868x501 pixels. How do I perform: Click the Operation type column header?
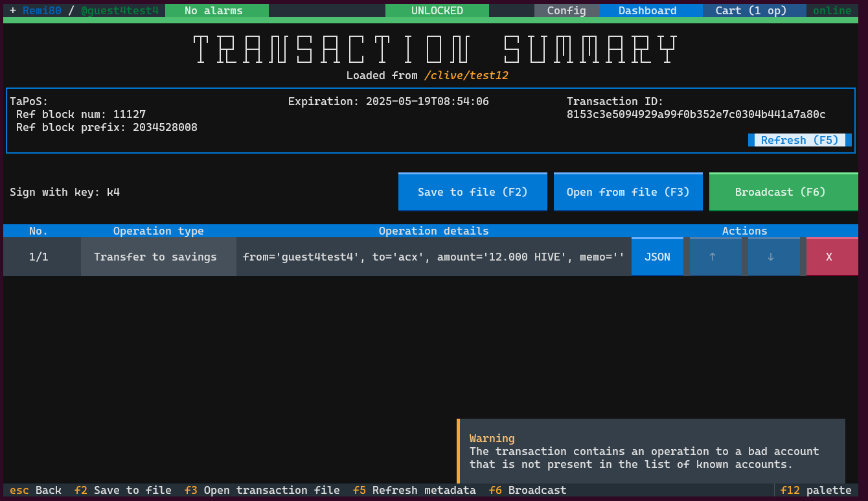point(159,231)
